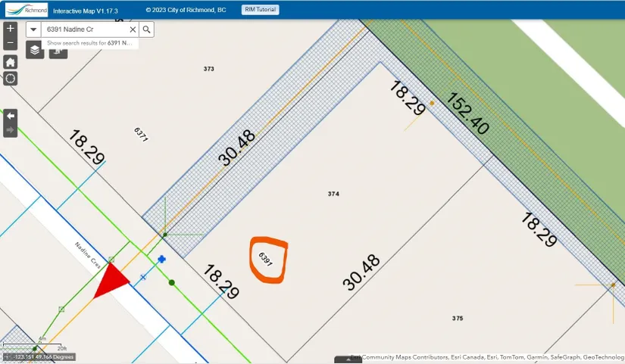This screenshot has width=625, height=364.
Task: Toggle the coordinate capture icon at bottom-left
Action: [6, 356]
